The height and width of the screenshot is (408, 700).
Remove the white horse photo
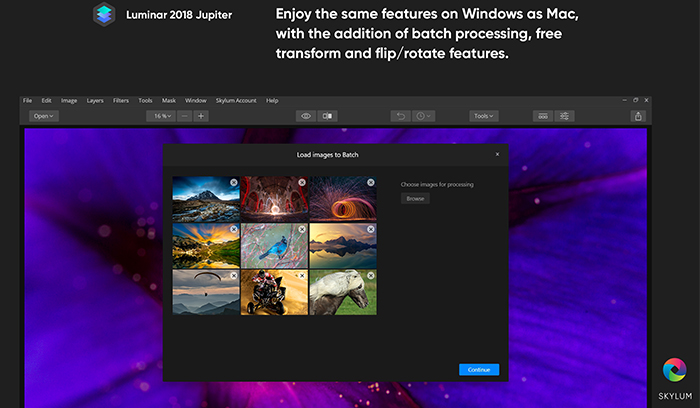(x=371, y=276)
